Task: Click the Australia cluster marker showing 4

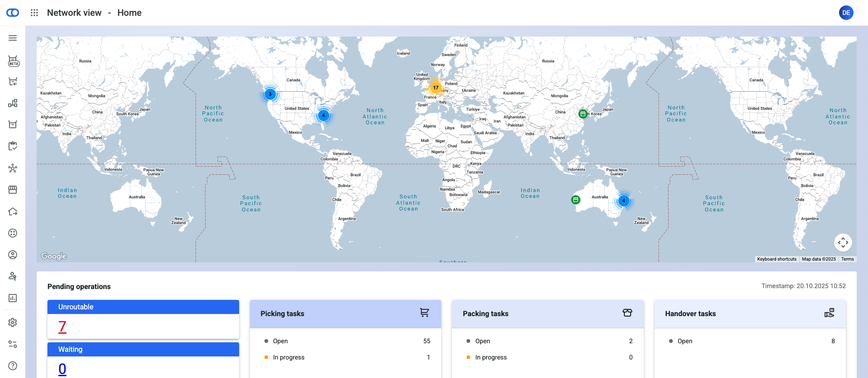Action: click(623, 201)
